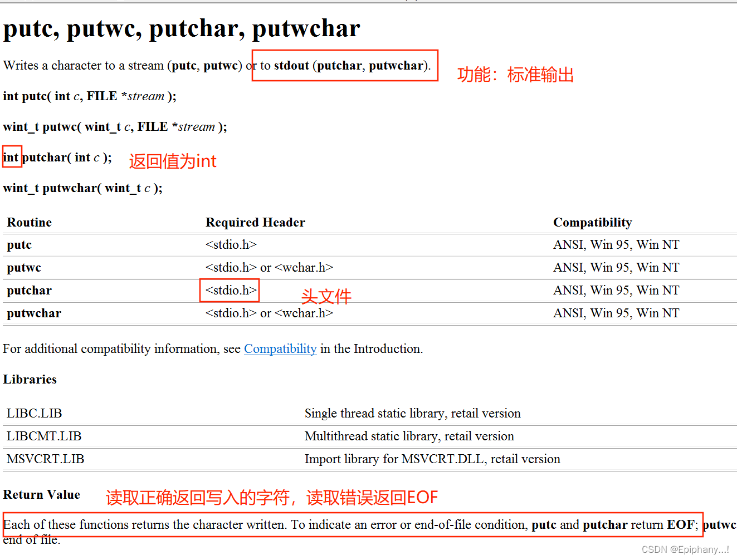
Task: Click the 'For additional compatibility information' sentence
Action: pos(213,349)
